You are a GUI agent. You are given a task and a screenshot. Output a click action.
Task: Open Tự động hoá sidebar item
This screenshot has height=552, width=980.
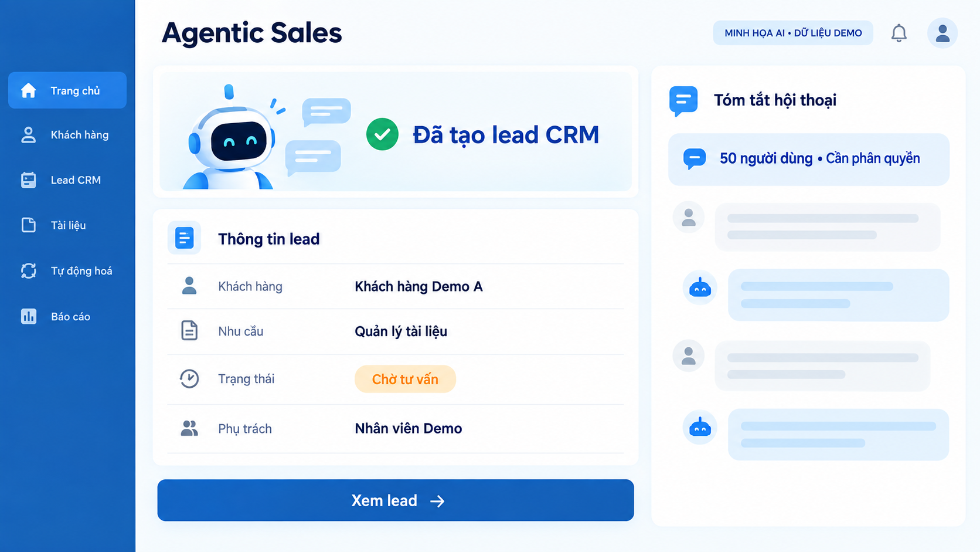67,270
